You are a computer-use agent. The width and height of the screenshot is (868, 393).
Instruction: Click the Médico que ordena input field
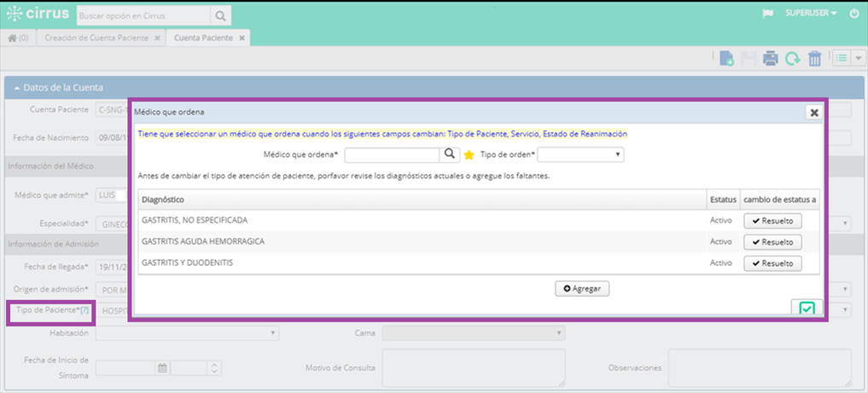click(x=392, y=155)
